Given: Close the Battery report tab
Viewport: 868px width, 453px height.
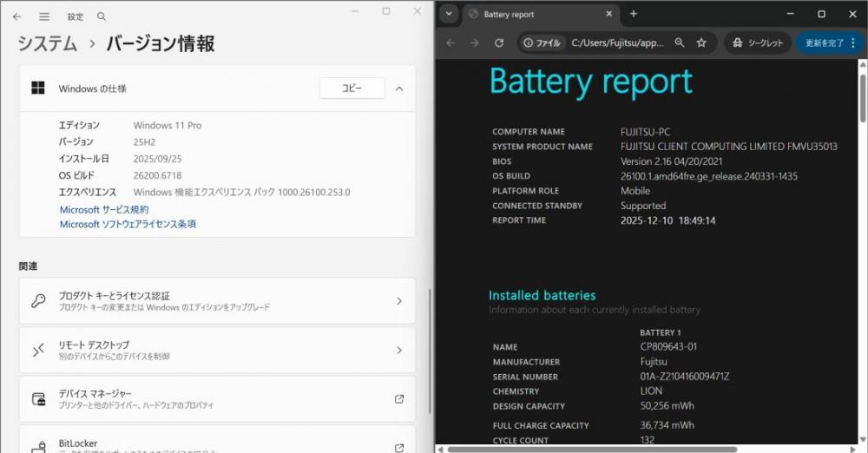Looking at the screenshot, I should coord(609,14).
